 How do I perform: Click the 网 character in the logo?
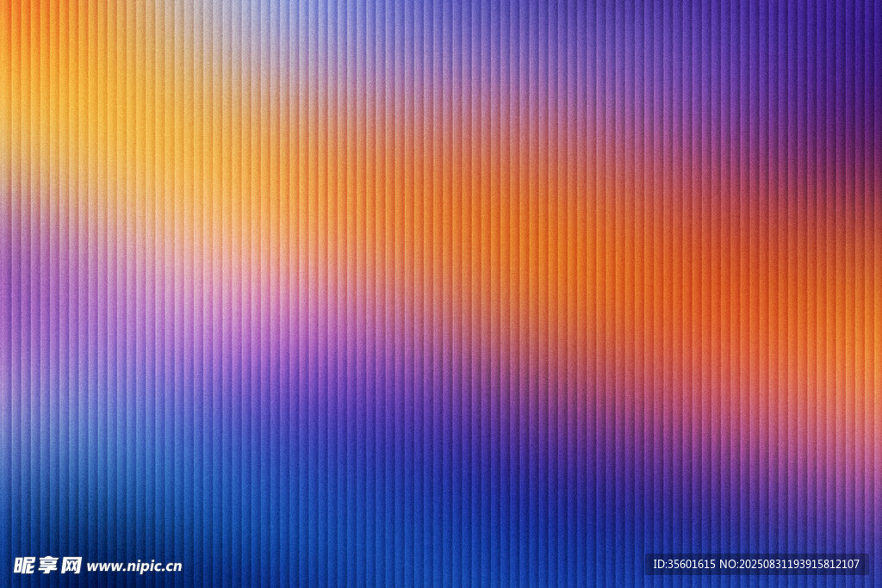pos(71,566)
